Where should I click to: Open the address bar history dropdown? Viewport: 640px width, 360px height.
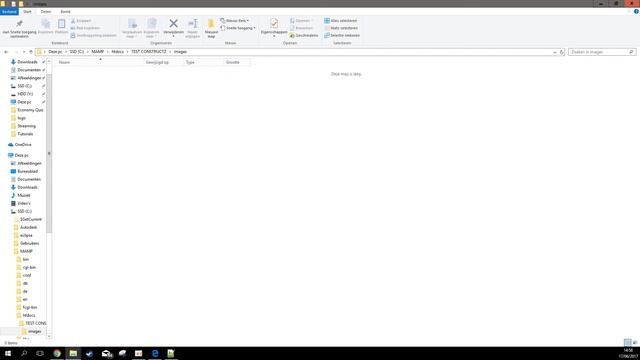tap(555, 52)
